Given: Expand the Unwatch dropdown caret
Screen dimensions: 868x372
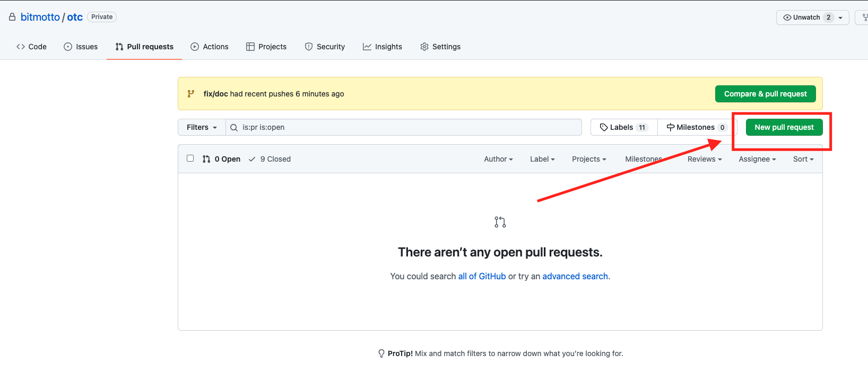Looking at the screenshot, I should 840,18.
